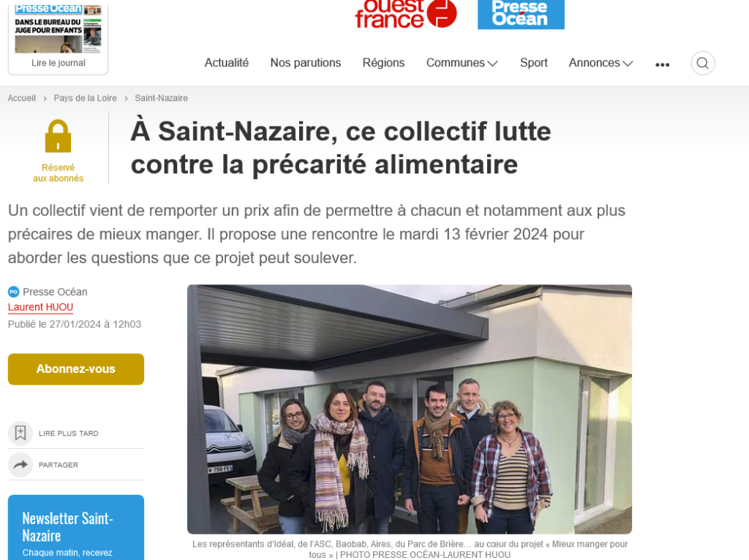Viewport: 749px width, 560px height.
Task: Go to the Sport section
Action: point(533,63)
